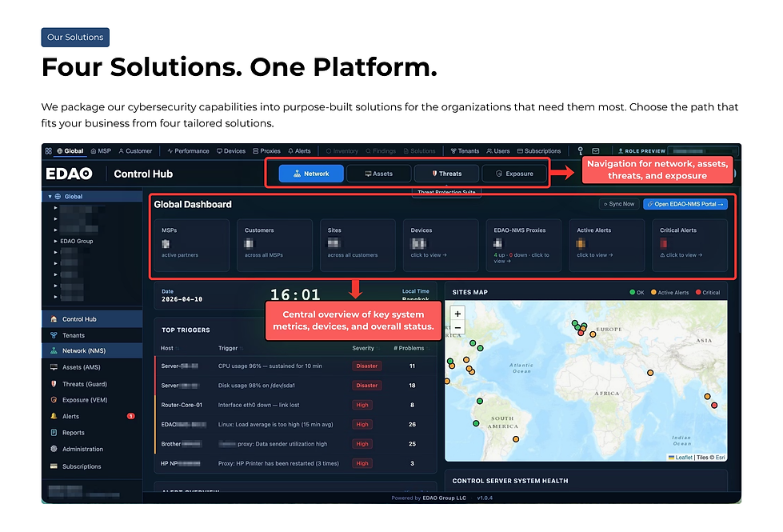The height and width of the screenshot is (532, 783).
Task: Click the mail envelope icon
Action: pyautogui.click(x=596, y=151)
